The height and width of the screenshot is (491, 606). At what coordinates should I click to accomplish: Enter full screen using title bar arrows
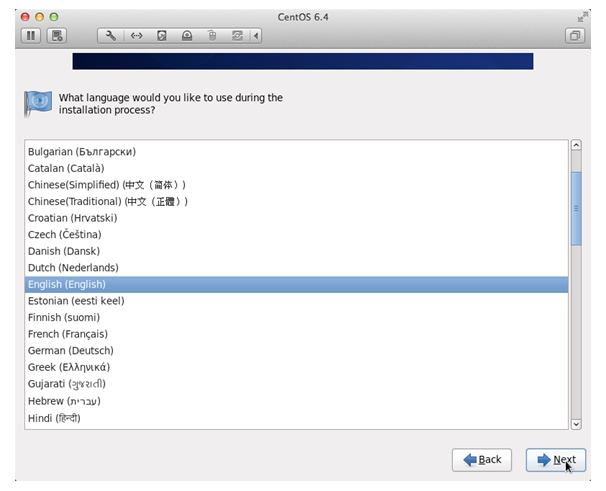click(x=583, y=16)
